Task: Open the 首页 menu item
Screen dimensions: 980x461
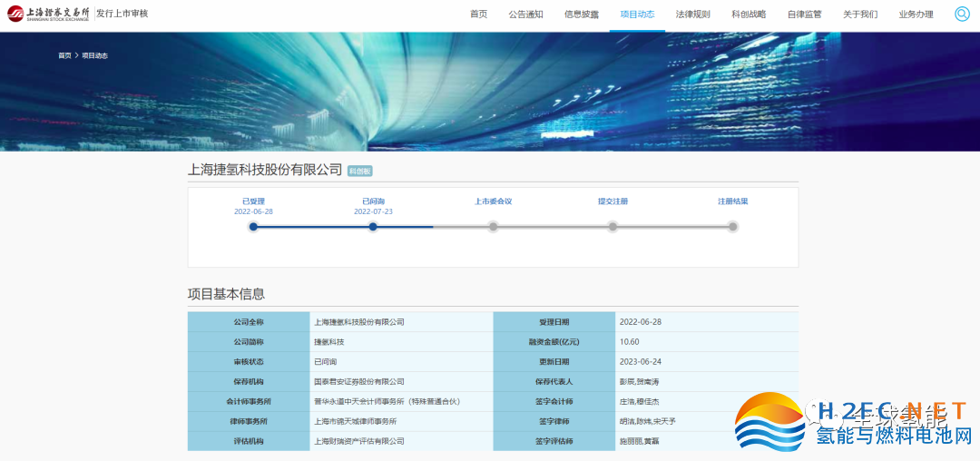Action: [479, 15]
